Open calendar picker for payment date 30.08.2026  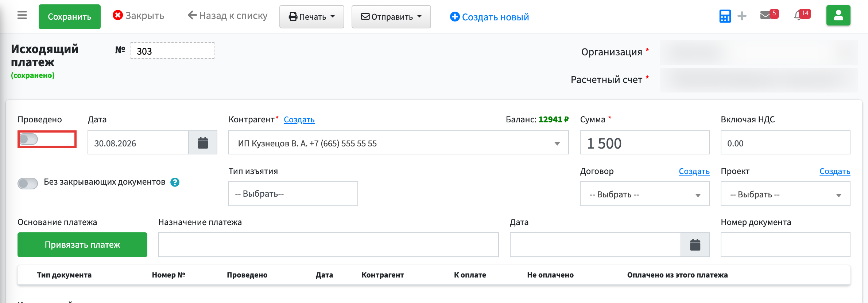(203, 143)
